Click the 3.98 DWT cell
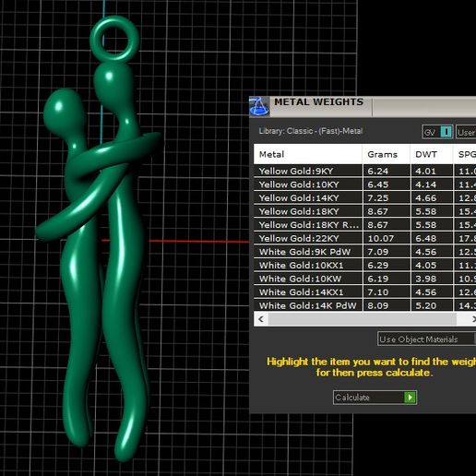 click(432, 279)
